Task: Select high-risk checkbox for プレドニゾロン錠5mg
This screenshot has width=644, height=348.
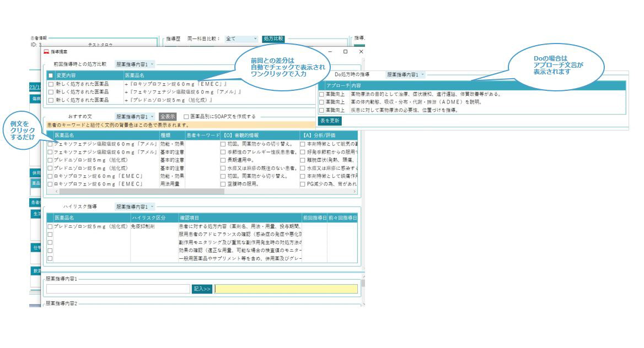Action: (x=50, y=226)
